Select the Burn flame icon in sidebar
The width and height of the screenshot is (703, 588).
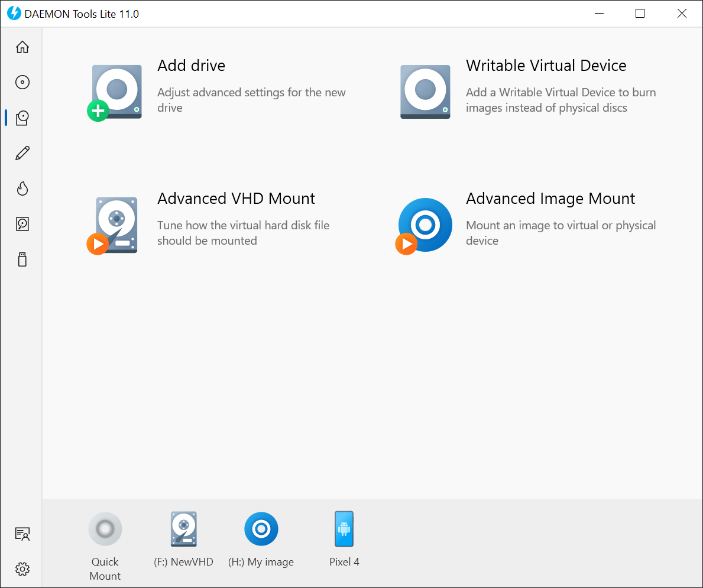click(22, 189)
